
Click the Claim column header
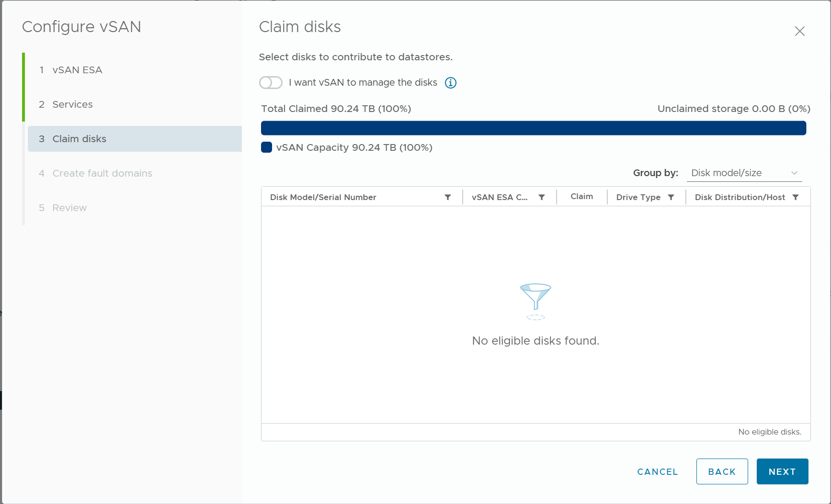point(582,197)
